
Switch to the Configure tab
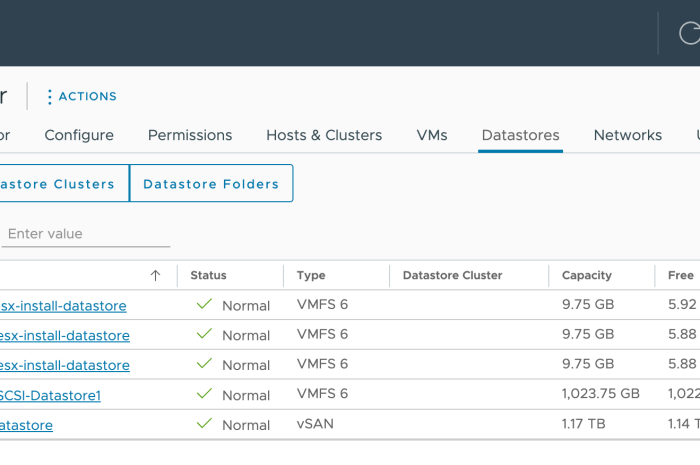tap(79, 135)
